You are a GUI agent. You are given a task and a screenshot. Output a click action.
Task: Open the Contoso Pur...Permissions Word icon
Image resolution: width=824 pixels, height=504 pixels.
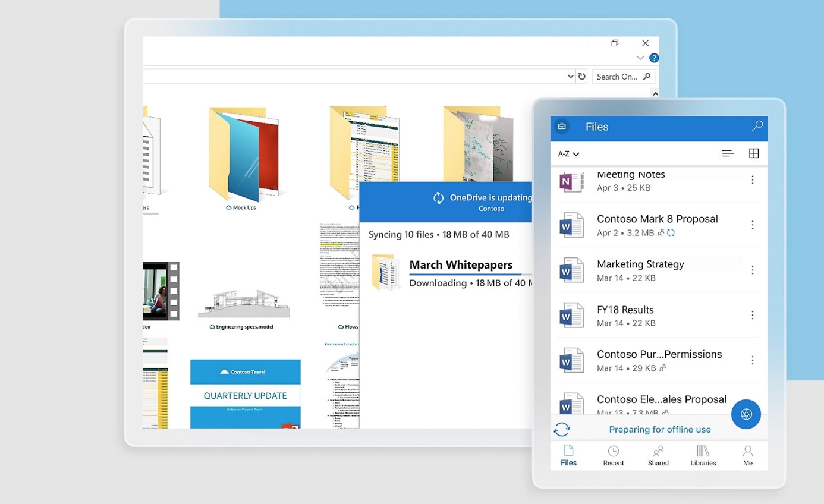click(x=572, y=360)
